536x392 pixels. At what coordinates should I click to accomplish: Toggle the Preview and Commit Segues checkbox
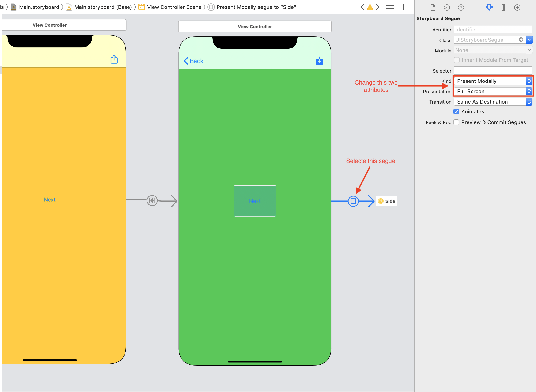click(457, 122)
